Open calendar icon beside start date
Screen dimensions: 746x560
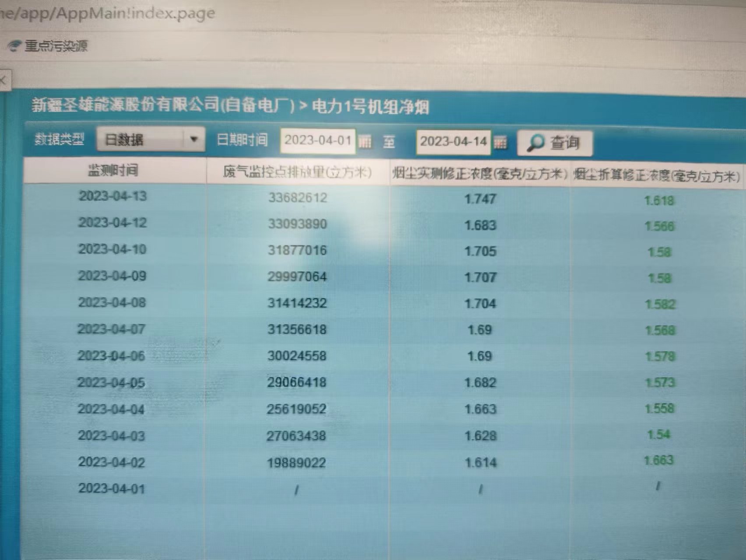click(x=365, y=141)
